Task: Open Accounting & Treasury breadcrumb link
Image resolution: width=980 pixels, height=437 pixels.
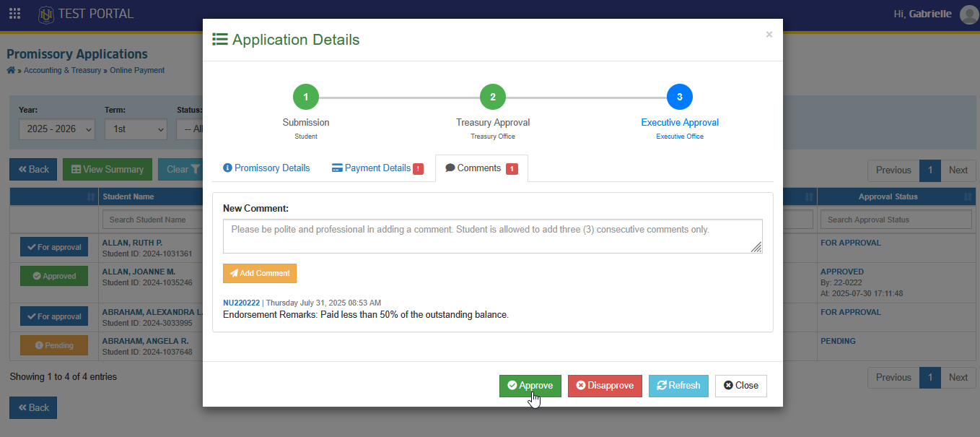Action: coord(63,70)
